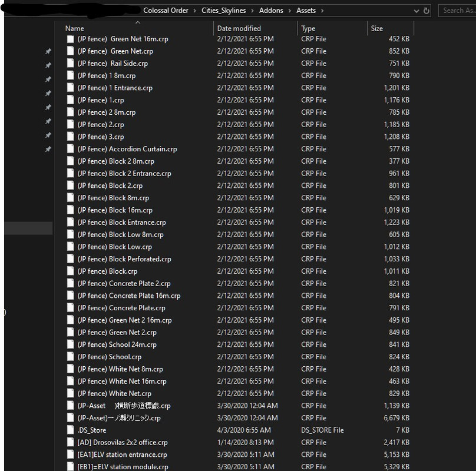Click file icon of (JP fence) Block Entrance.crp
The height and width of the screenshot is (471, 476).
point(71,222)
